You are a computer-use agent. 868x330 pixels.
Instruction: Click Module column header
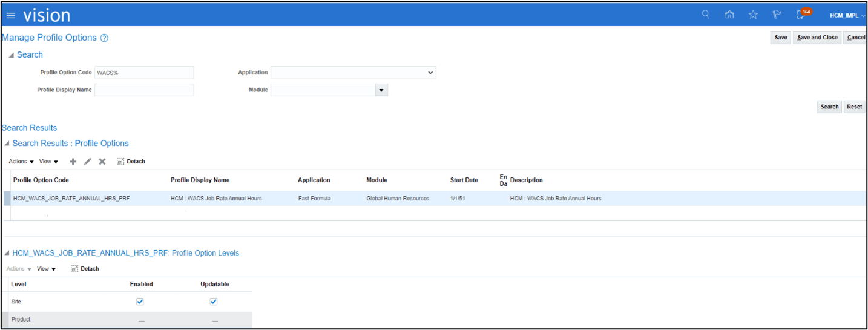click(376, 180)
